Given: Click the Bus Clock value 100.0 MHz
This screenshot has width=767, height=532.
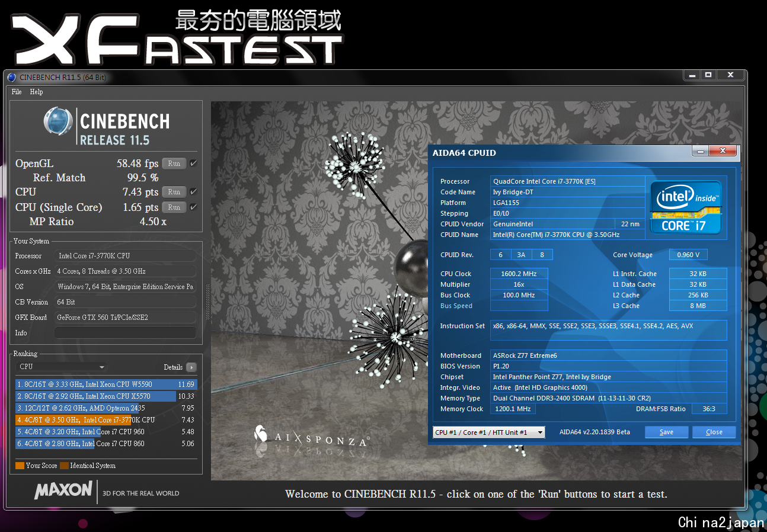Looking at the screenshot, I should 519,295.
